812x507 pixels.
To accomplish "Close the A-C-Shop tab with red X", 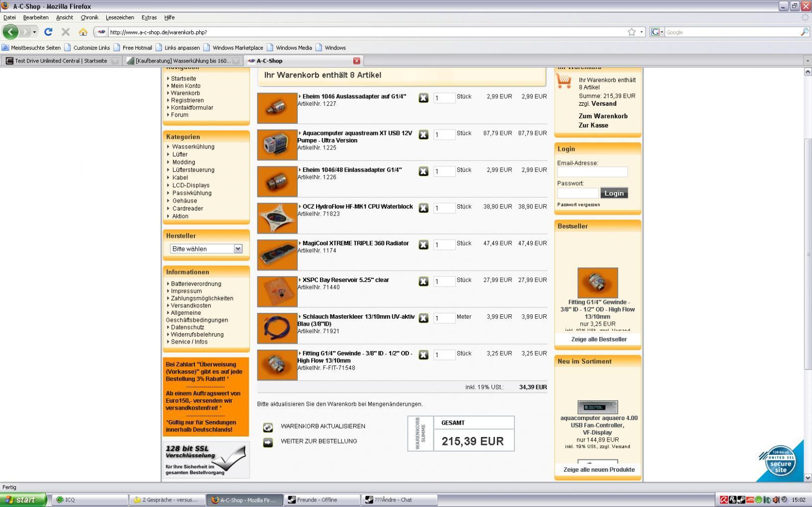I will point(356,61).
